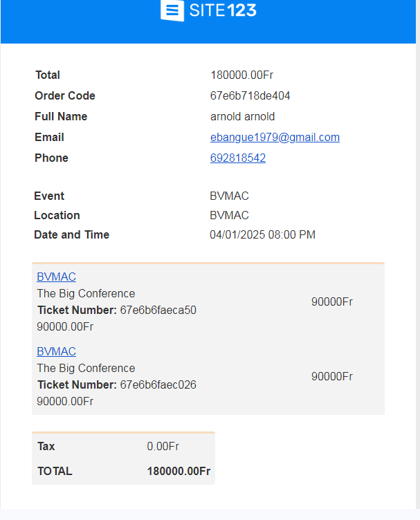420x520 pixels.
Task: Open the ebangue1979@gmail.com email link
Action: (275, 138)
